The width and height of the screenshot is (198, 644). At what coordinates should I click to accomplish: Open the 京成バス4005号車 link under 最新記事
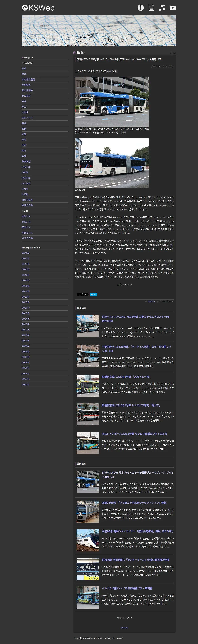click(138, 475)
